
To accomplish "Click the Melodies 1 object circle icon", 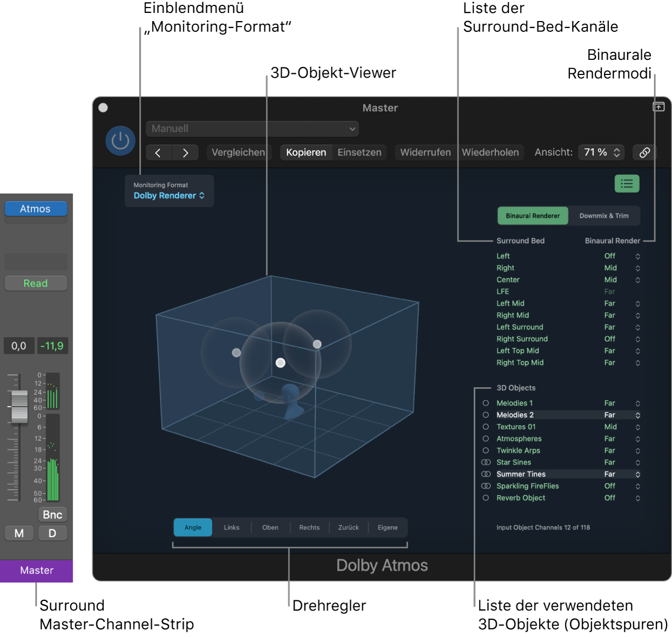I will (x=486, y=403).
